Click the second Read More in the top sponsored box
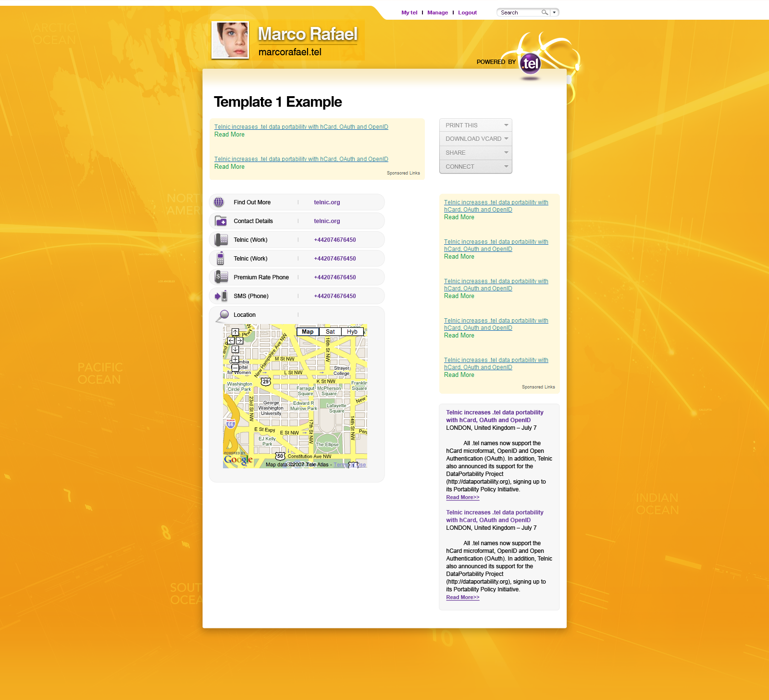Screen dimensions: 769x700 click(229, 167)
